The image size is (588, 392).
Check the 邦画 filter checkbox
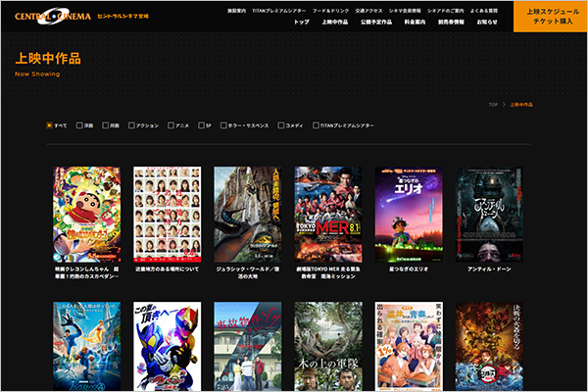106,125
